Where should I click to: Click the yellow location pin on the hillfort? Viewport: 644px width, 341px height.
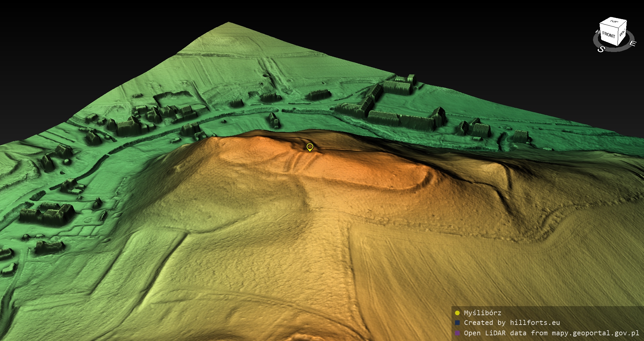310,147
